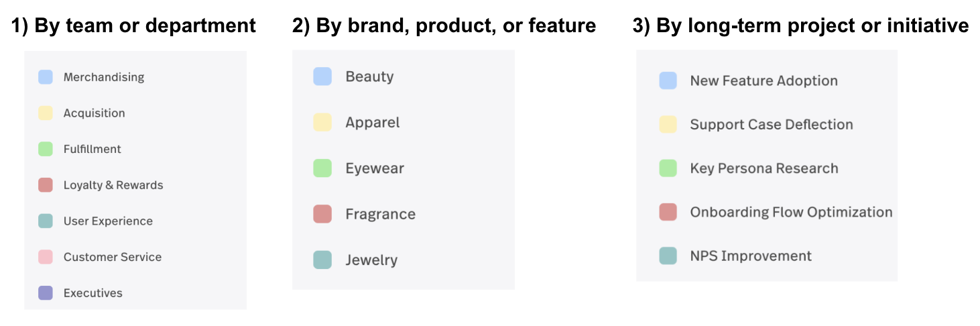Select the red Onboarding Flow Optimization swatch
This screenshot has width=980, height=326.
pyautogui.click(x=668, y=213)
